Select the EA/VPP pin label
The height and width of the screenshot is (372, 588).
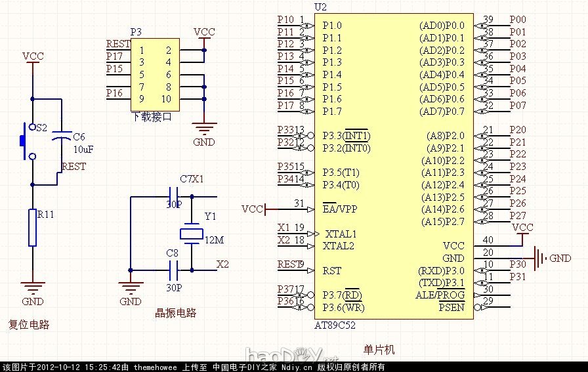[340, 209]
